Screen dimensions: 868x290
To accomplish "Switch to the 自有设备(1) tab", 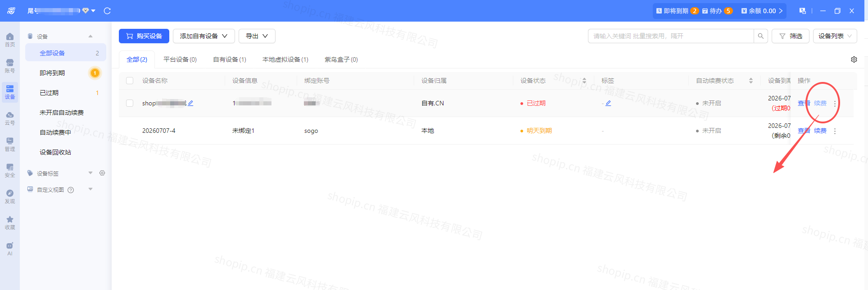I will pos(230,59).
